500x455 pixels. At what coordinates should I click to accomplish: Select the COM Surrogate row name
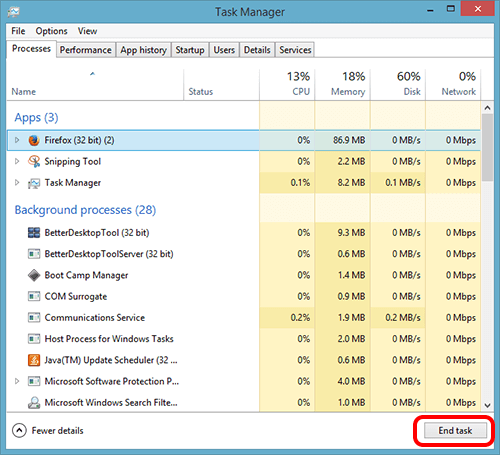[76, 297]
